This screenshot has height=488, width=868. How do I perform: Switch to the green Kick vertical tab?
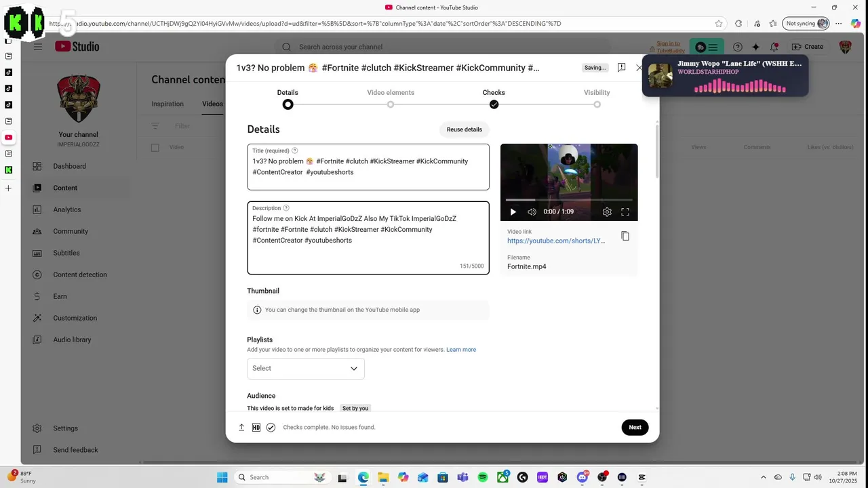click(8, 170)
